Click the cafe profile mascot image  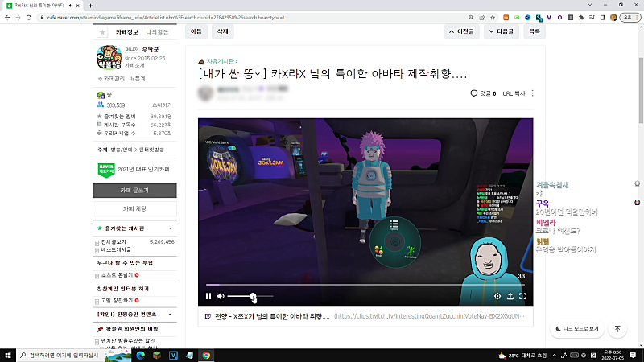click(109, 57)
